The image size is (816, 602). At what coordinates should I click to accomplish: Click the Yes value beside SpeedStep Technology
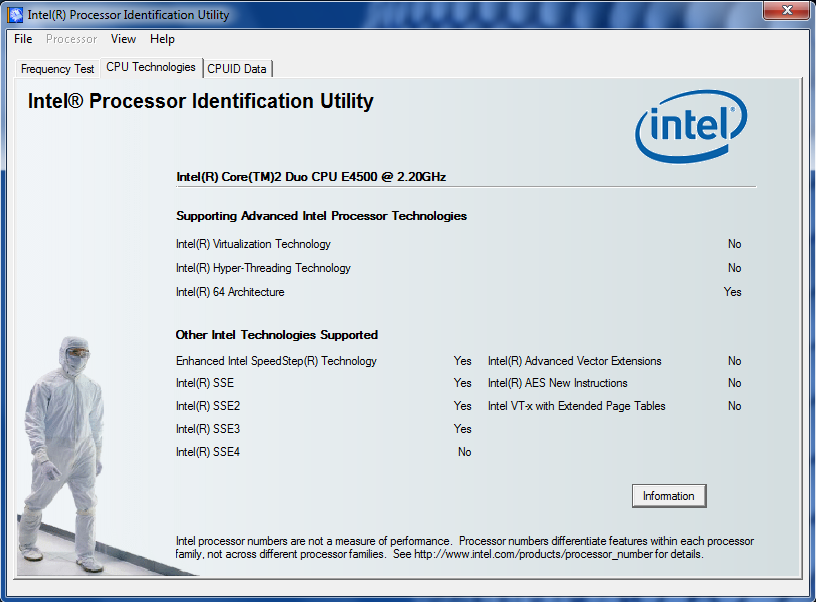point(463,361)
